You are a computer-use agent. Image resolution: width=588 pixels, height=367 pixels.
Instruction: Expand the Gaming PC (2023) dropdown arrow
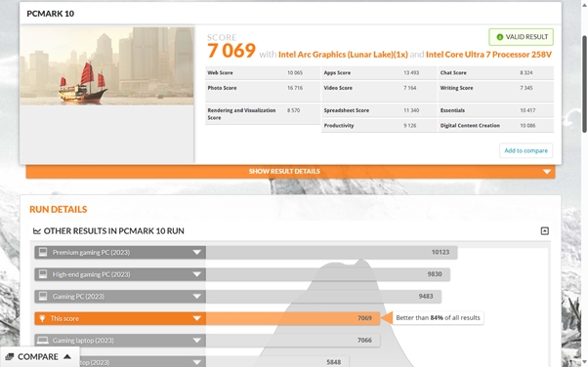point(197,297)
